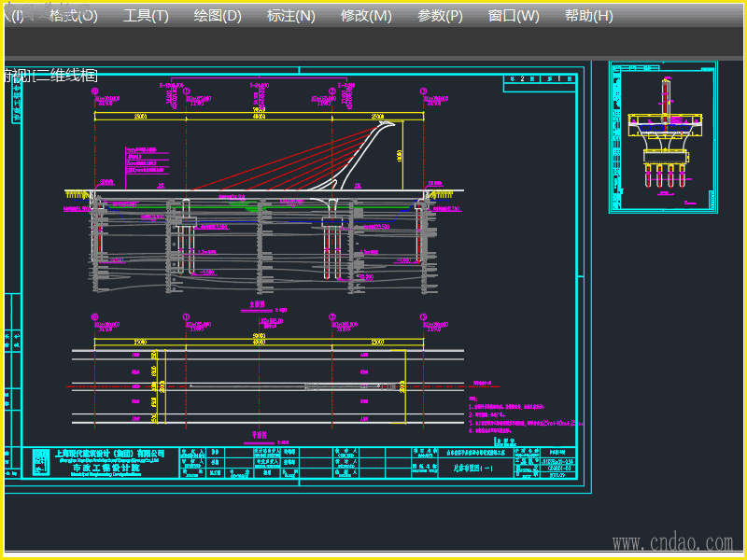Open the 格式(O) menu
The image size is (747, 560).
tap(73, 16)
